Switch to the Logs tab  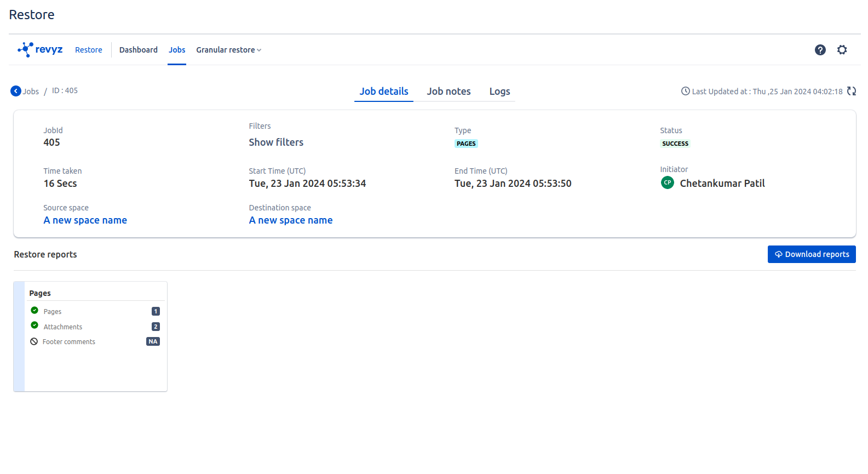499,92
